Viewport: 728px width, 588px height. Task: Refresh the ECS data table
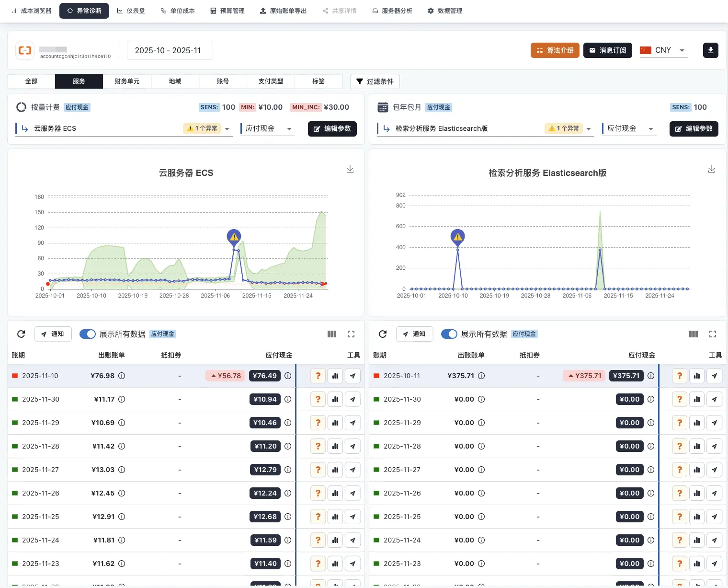coord(21,334)
